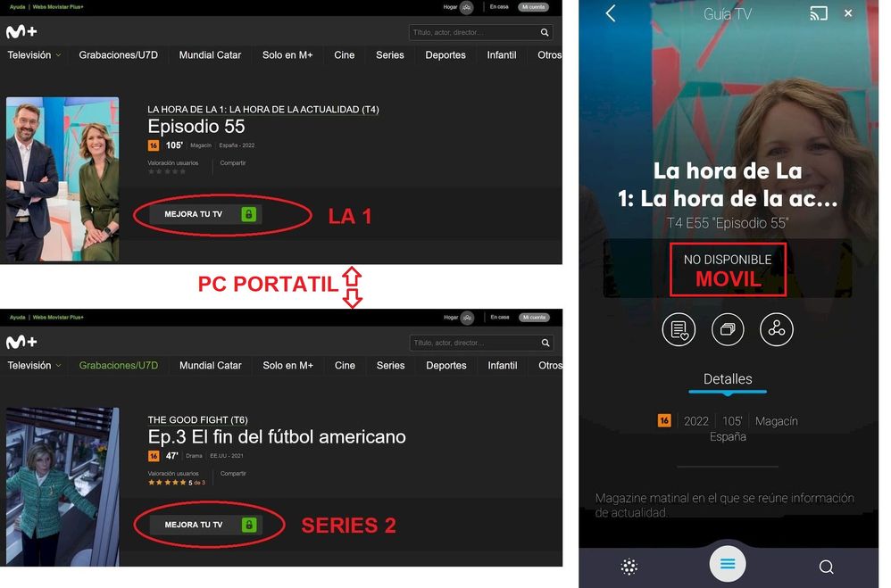Tap the back arrow in Guía TV
The height and width of the screenshot is (588, 891).
(x=611, y=13)
